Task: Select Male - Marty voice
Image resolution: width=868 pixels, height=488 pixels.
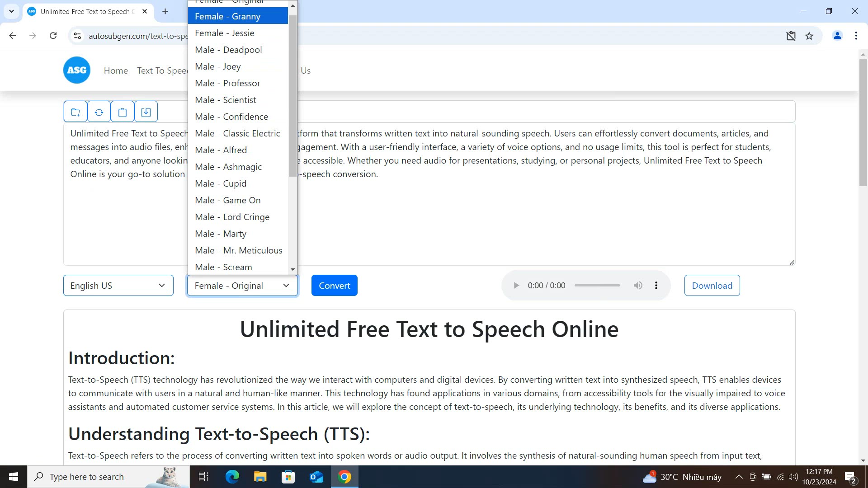Action: coord(238,234)
